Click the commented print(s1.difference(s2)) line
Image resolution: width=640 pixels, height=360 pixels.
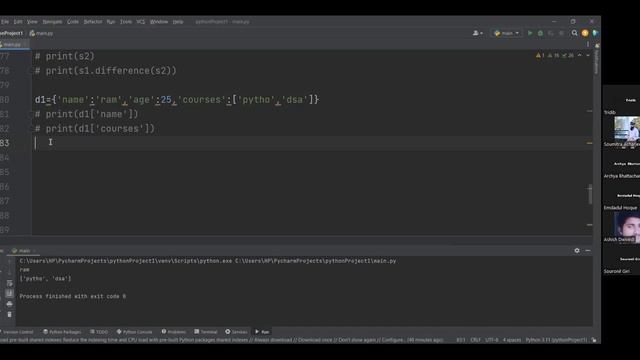106,71
